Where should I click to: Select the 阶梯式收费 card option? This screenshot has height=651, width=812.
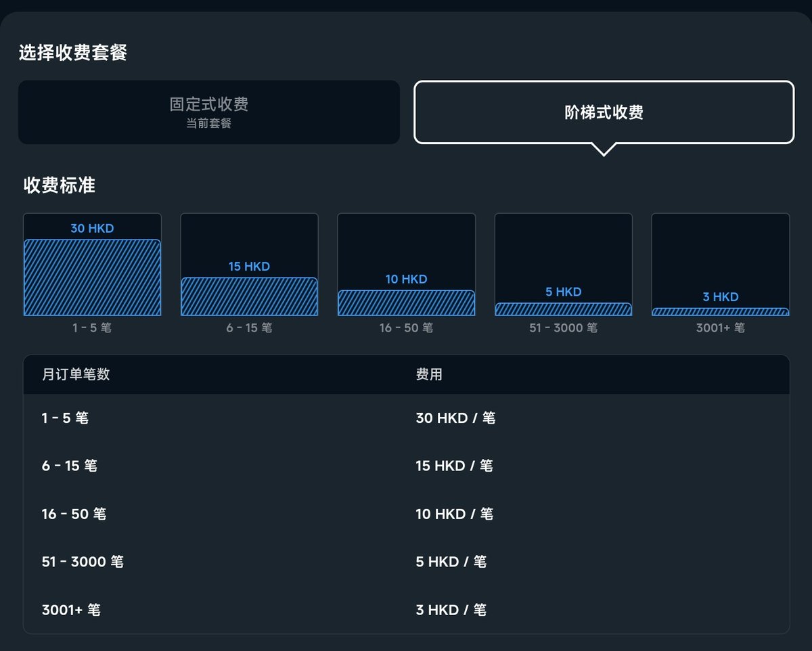pyautogui.click(x=604, y=112)
